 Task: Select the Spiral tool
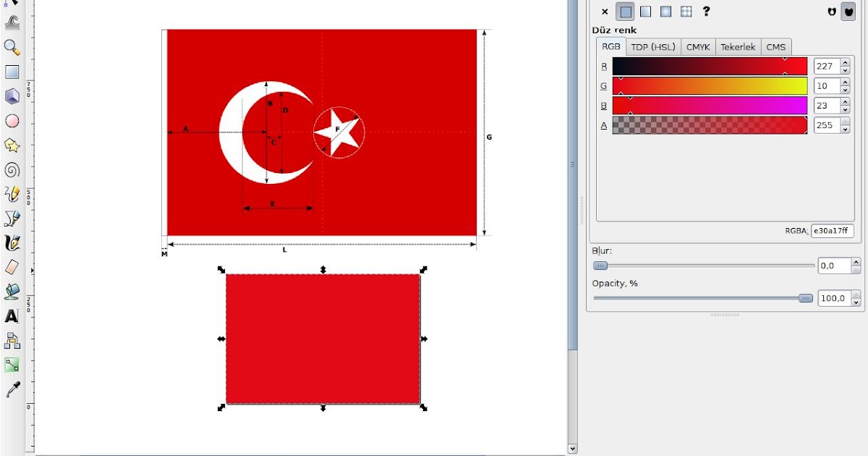pyautogui.click(x=12, y=170)
